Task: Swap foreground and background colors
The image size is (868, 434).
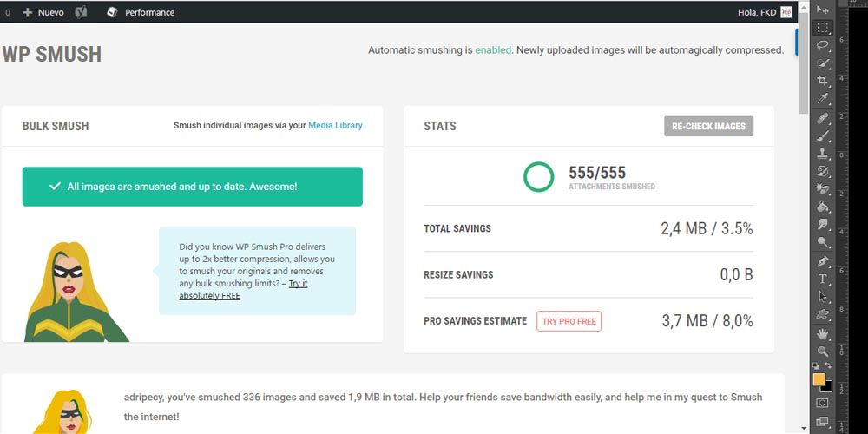Action: [x=828, y=366]
